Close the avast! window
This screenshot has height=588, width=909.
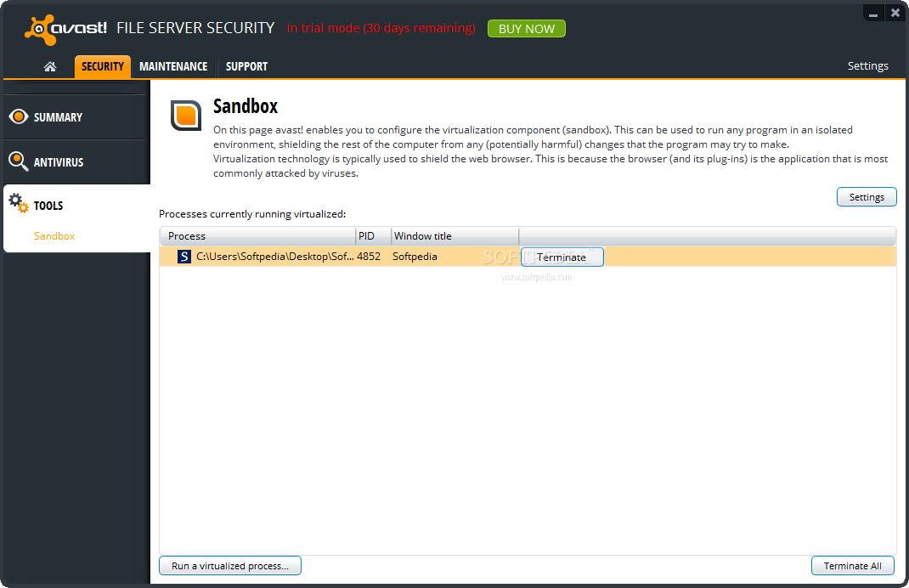tap(895, 13)
